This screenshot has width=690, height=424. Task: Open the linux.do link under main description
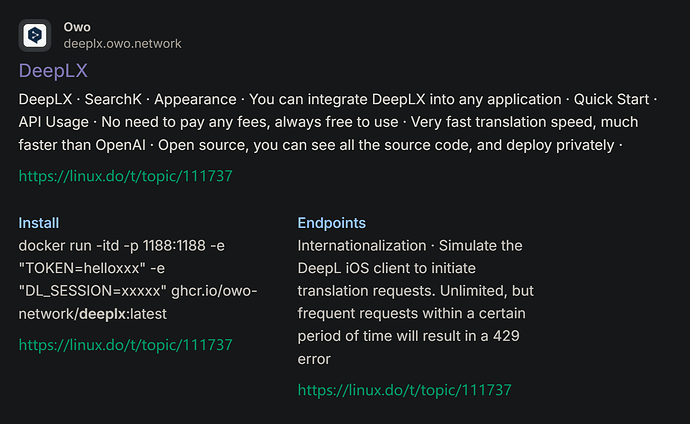(125, 176)
